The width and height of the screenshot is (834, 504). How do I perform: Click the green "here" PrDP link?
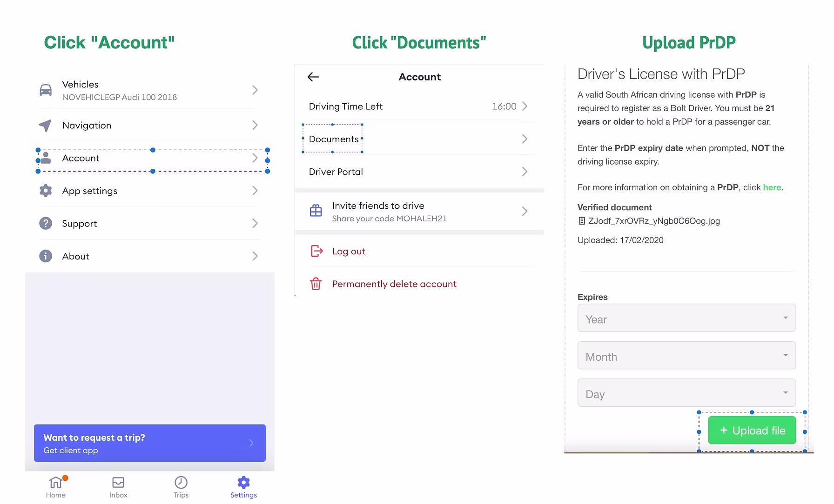(772, 187)
